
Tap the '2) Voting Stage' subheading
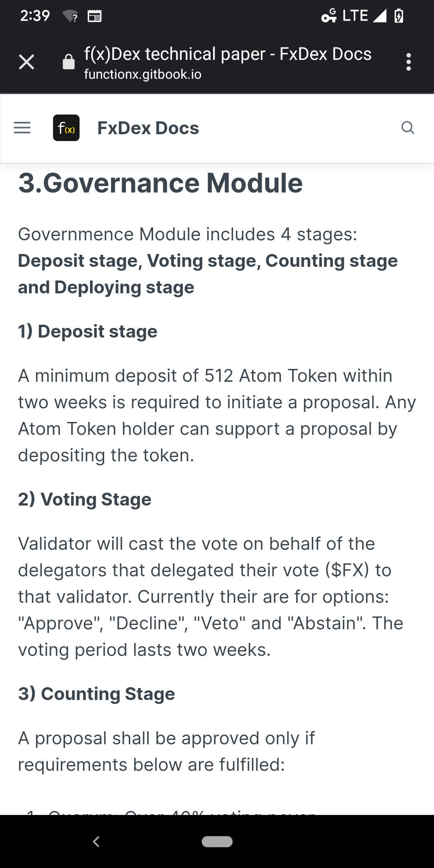[x=85, y=500]
